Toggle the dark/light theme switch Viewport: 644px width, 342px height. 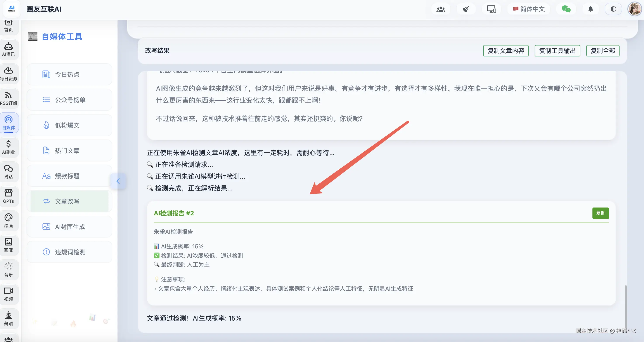coord(613,9)
